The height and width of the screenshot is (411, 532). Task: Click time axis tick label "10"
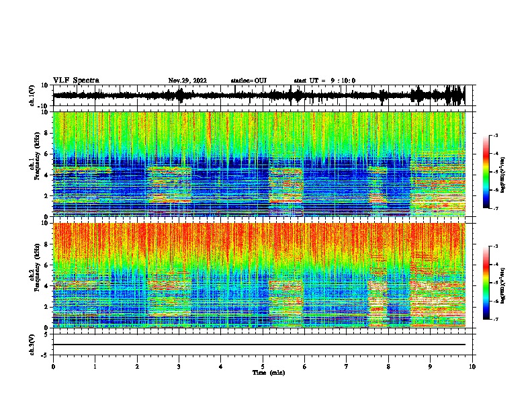coord(472,367)
